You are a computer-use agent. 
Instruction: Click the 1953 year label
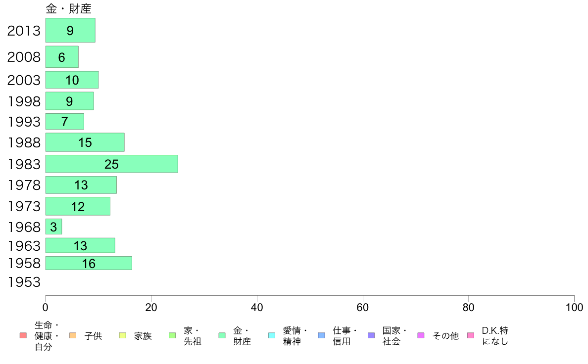[24, 282]
